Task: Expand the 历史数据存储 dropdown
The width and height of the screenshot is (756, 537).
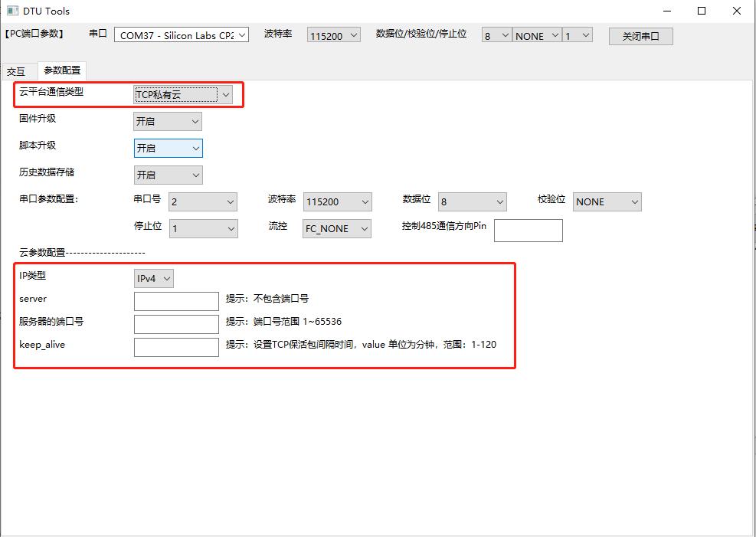Action: point(169,175)
